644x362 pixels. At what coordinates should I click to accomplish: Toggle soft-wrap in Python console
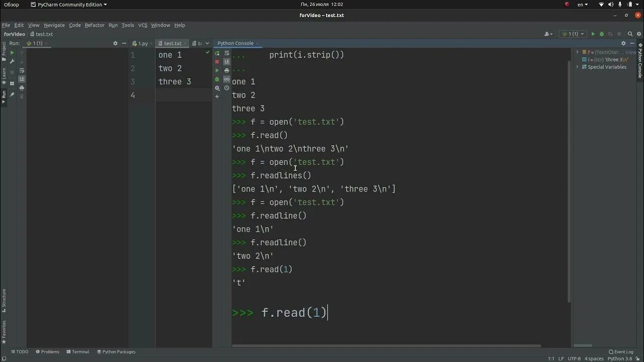226,53
